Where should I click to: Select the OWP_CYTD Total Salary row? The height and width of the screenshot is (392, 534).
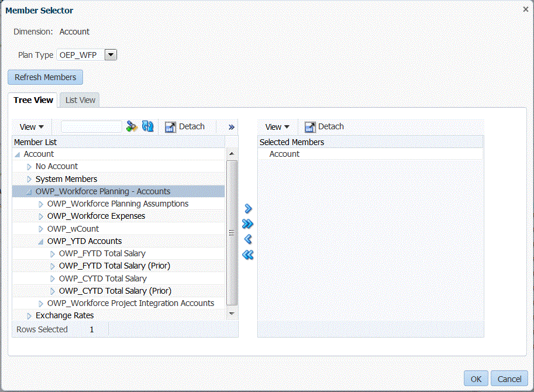point(119,278)
